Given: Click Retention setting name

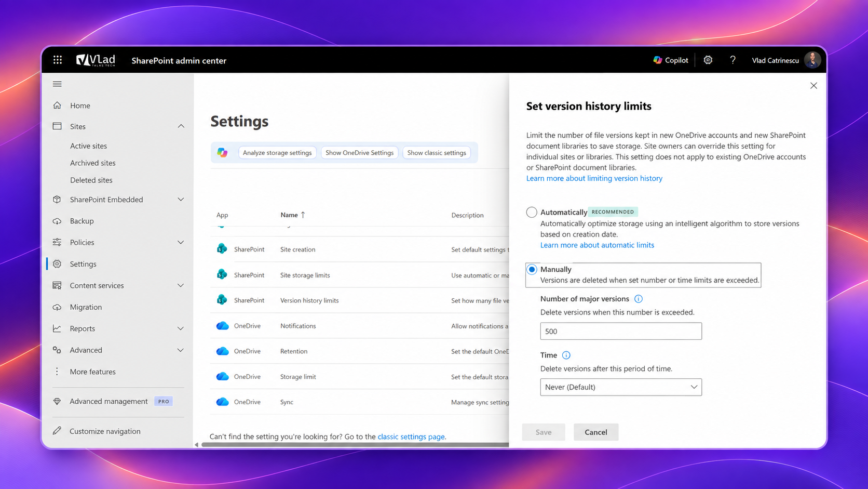Looking at the screenshot, I should coord(294,351).
